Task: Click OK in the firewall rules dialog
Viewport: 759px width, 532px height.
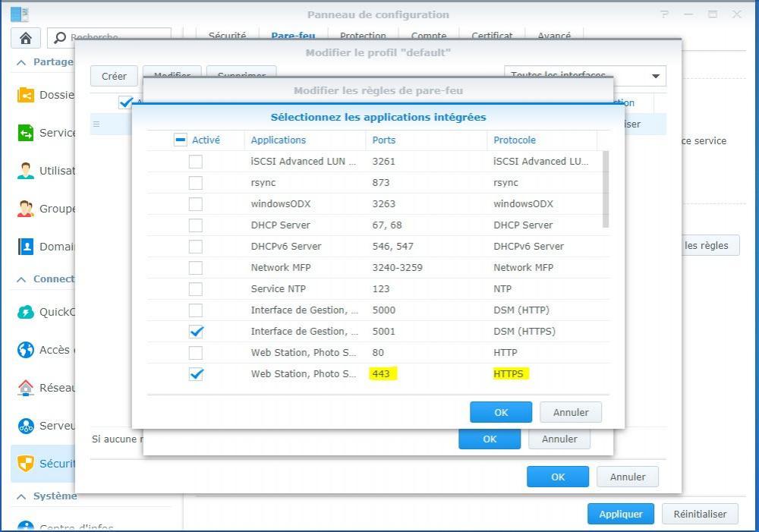Action: click(x=490, y=439)
